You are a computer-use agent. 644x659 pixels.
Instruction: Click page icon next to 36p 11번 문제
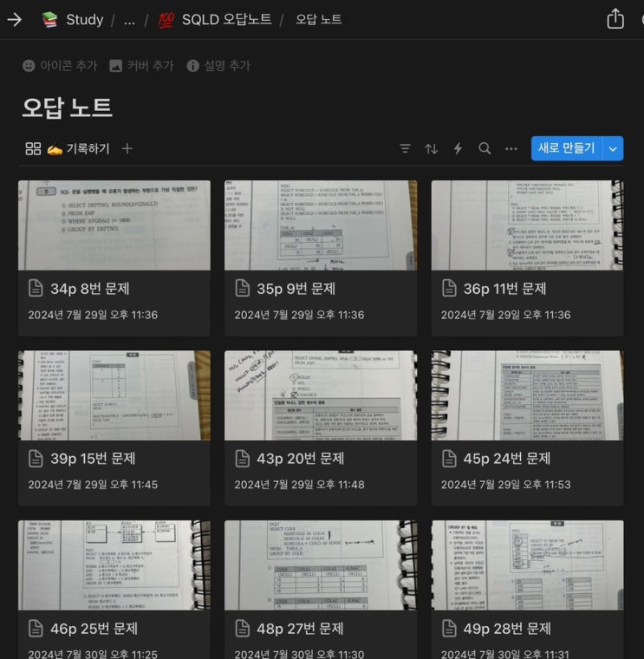tap(449, 288)
